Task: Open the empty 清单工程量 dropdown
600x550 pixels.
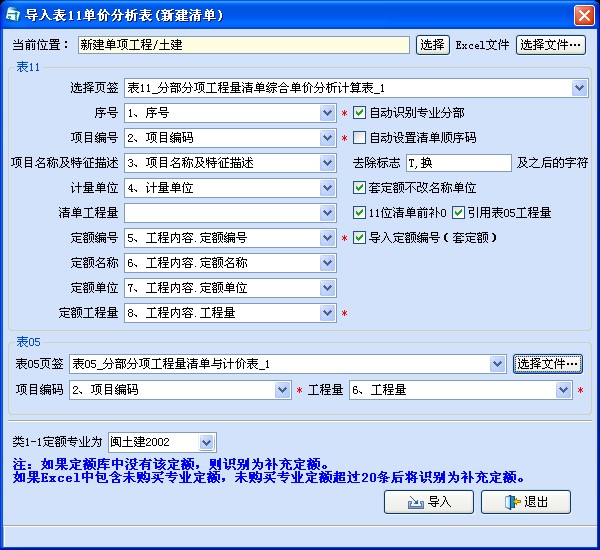Action: click(328, 213)
